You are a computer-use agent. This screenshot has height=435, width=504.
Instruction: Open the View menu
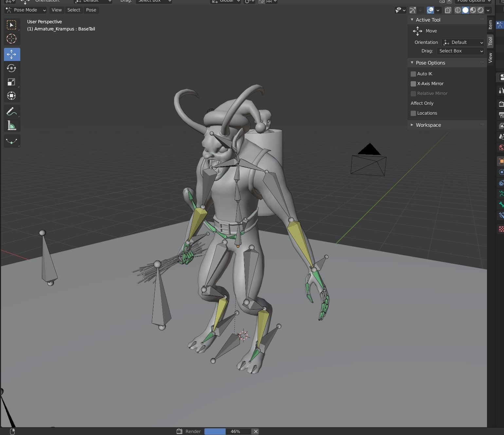(x=57, y=10)
